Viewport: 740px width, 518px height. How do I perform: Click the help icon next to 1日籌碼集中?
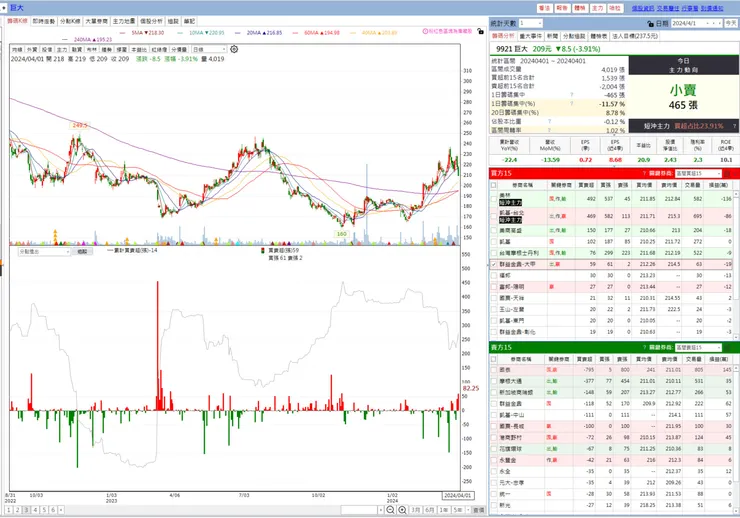[572, 95]
